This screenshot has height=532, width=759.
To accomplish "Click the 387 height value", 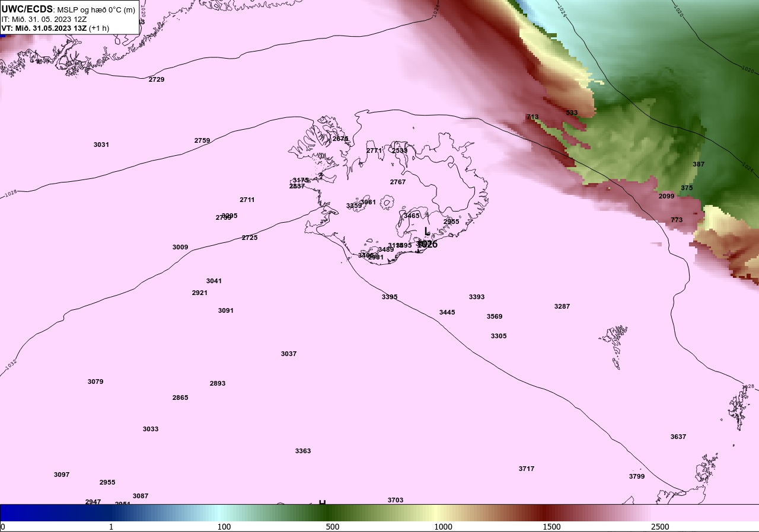I will pos(699,164).
